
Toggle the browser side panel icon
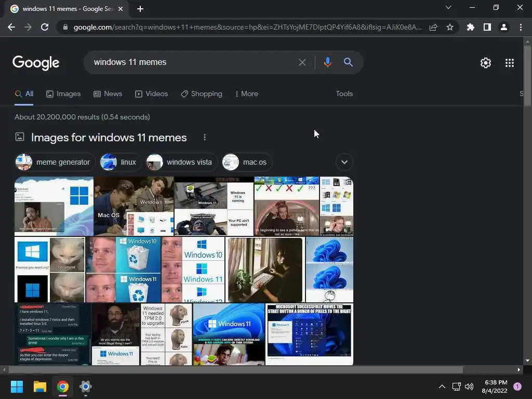pos(487,27)
